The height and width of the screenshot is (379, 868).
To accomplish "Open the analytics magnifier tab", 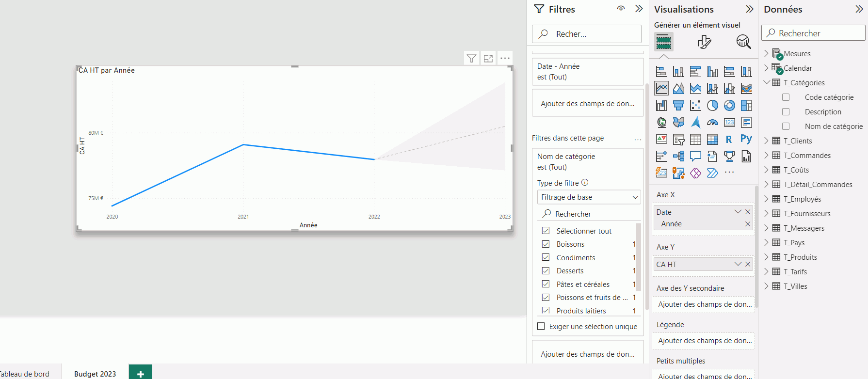I will [x=743, y=42].
